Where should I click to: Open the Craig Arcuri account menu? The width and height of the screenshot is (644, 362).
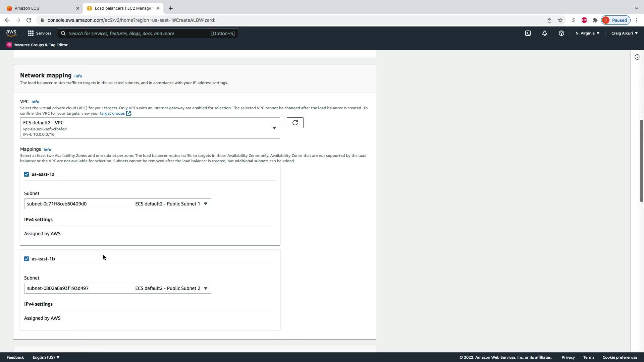point(624,33)
